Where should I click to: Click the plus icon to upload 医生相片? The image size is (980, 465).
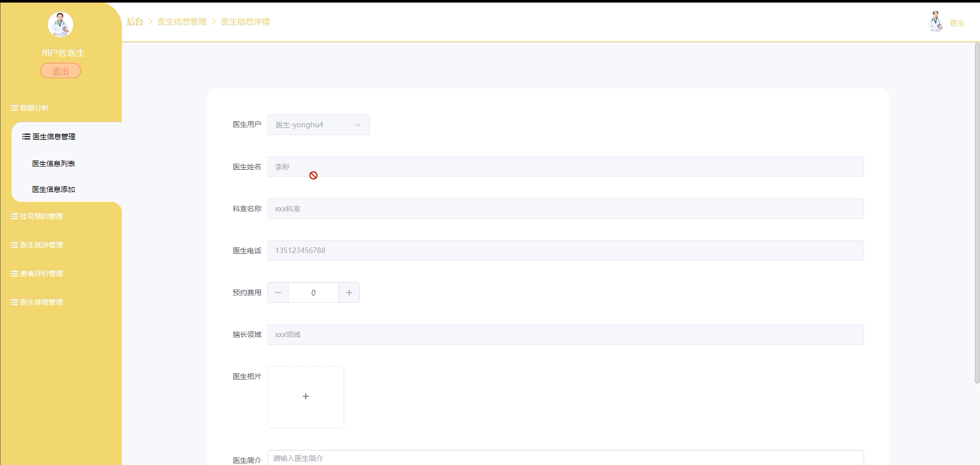pos(305,397)
